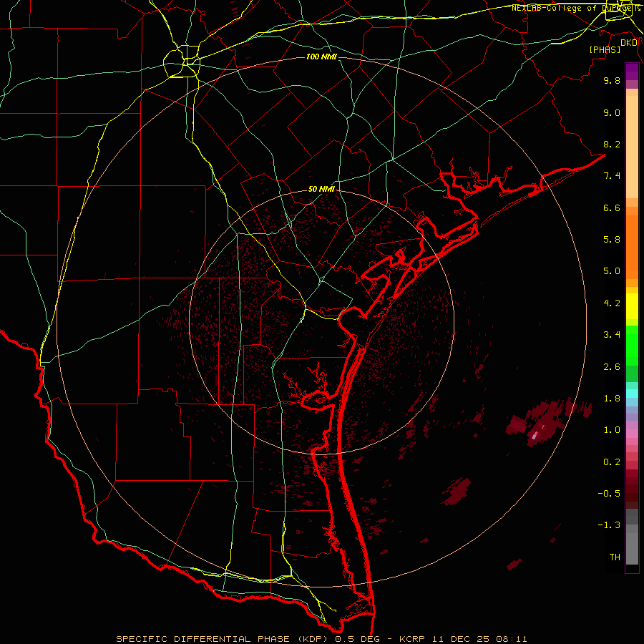Click the [PHAS] label above the color bar

tap(605, 49)
